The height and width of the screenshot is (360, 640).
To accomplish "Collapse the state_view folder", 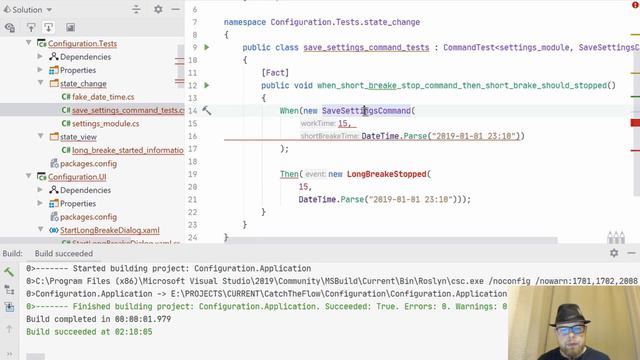I will coord(40,136).
